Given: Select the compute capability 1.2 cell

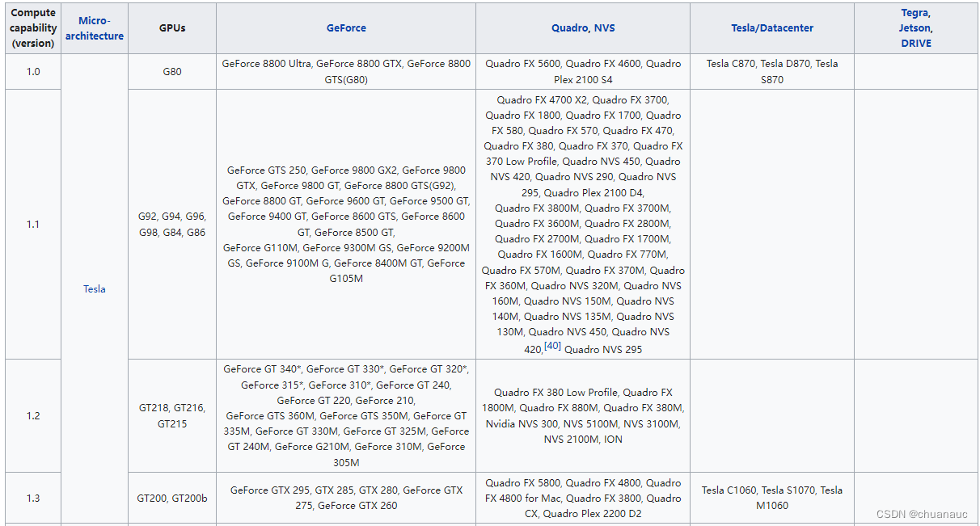Looking at the screenshot, I should [33, 416].
